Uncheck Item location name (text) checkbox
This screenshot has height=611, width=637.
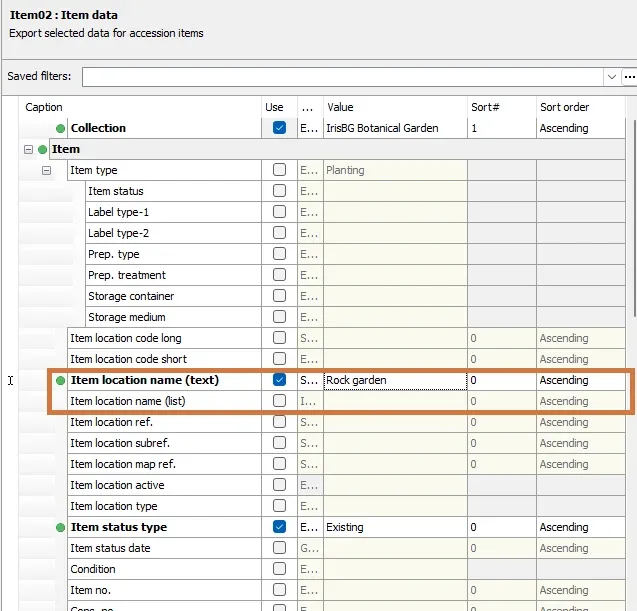click(x=279, y=380)
